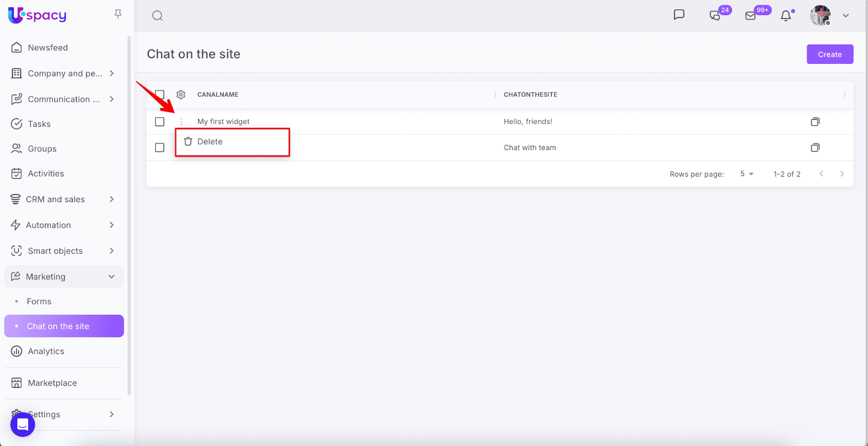
Task: Check the second row's checkbox
Action: point(159,147)
